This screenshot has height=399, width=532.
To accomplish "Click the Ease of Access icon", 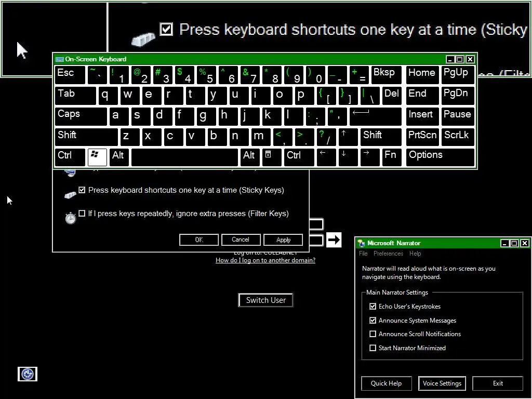I will click(x=28, y=374).
